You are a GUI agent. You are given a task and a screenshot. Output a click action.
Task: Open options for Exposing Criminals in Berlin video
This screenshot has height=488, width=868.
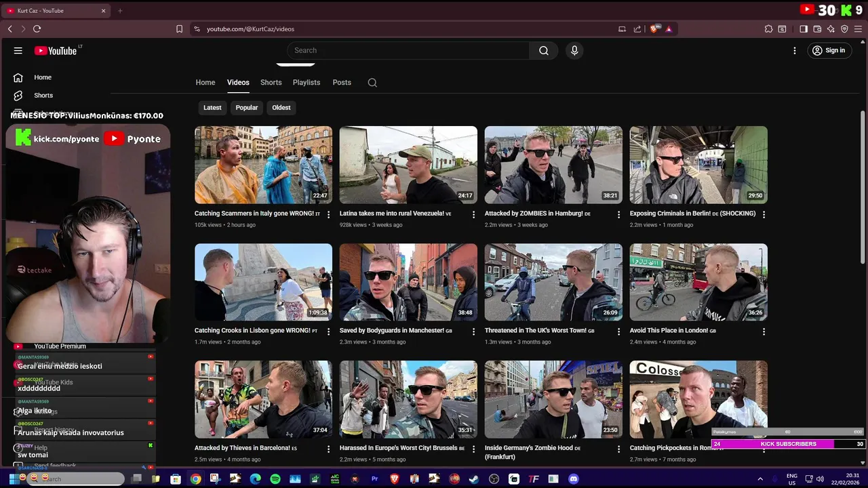click(764, 214)
